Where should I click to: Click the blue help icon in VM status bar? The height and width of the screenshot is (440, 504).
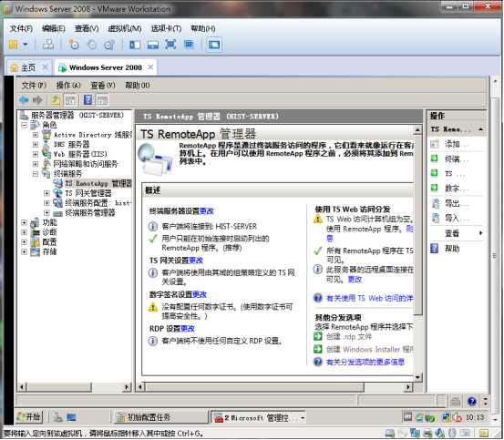[471, 401]
